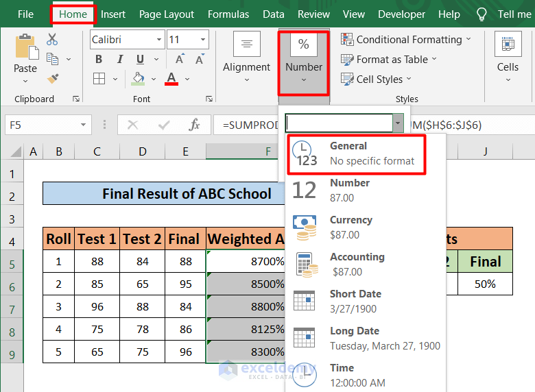535x392 pixels.
Task: Choose Currency format option
Action: (366, 228)
